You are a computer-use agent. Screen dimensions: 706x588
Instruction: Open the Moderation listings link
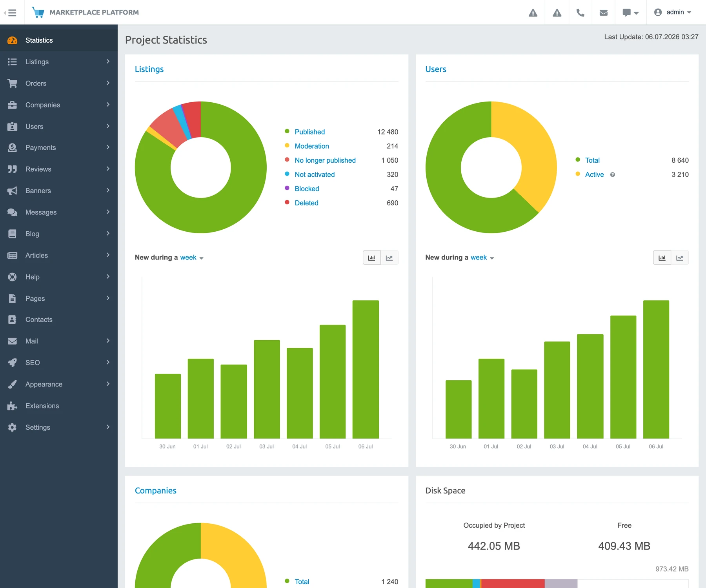[x=312, y=146]
